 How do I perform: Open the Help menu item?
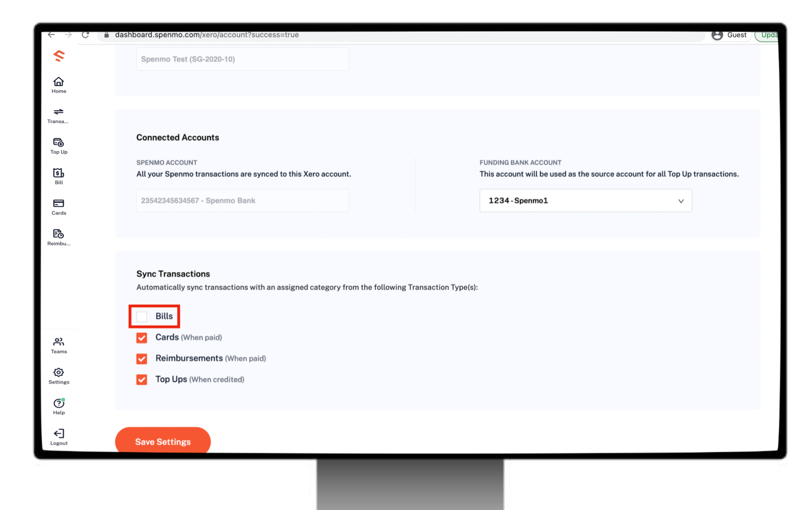tap(59, 407)
